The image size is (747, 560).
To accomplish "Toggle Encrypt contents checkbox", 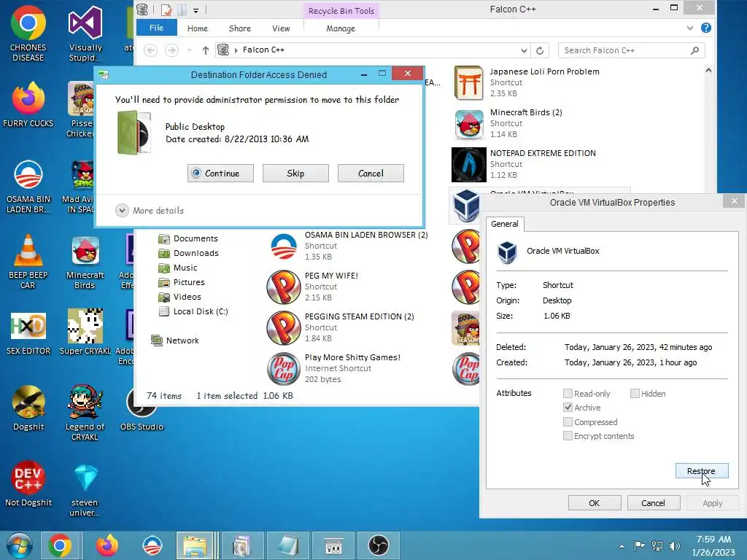I will (568, 436).
